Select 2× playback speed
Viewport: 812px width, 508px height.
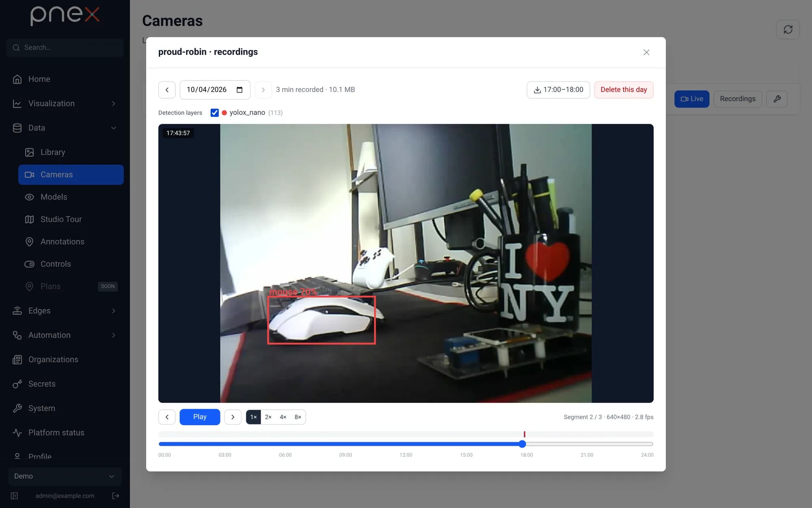[x=268, y=417]
